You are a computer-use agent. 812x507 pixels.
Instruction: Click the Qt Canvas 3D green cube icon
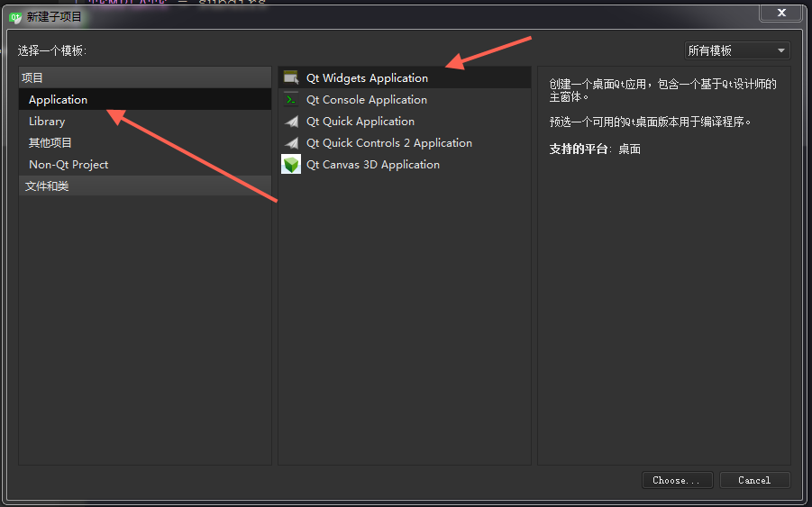(291, 165)
